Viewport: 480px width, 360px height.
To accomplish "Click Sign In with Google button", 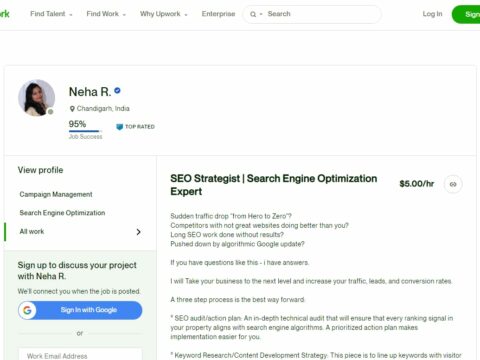I will pyautogui.click(x=80, y=310).
